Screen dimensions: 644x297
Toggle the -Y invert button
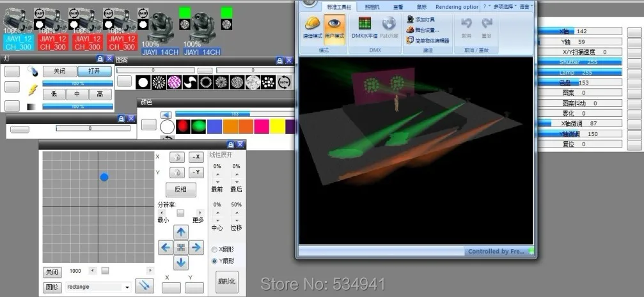click(196, 172)
